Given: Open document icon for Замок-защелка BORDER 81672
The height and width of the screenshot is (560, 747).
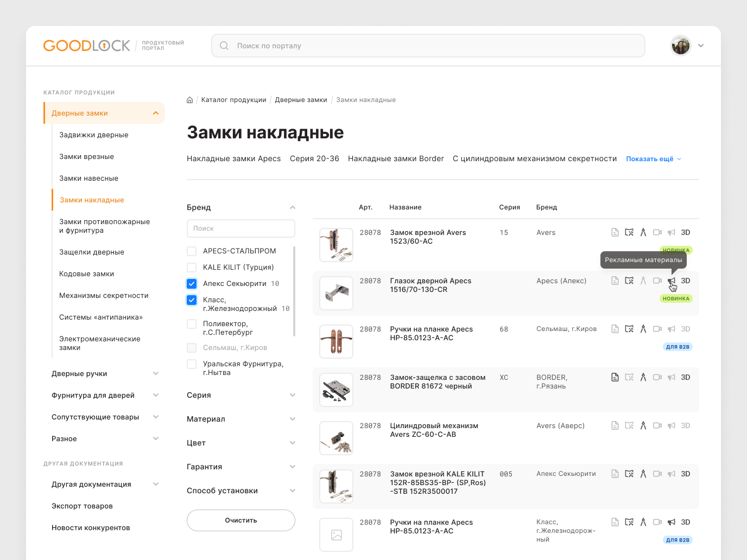Looking at the screenshot, I should click(615, 377).
